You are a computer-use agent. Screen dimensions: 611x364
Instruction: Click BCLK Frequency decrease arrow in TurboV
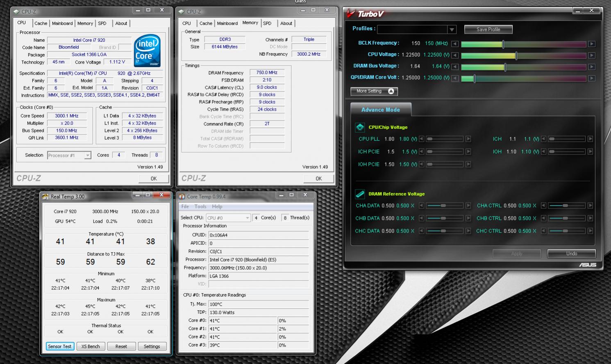click(455, 44)
